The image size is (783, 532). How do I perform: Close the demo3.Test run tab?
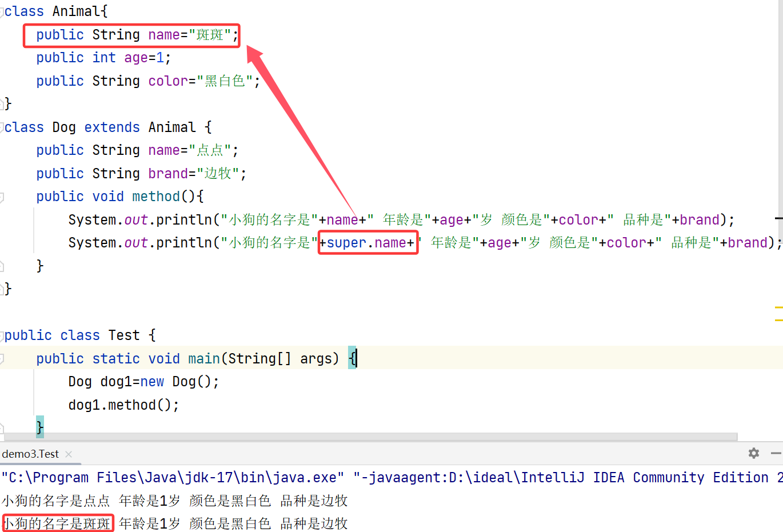(69, 454)
